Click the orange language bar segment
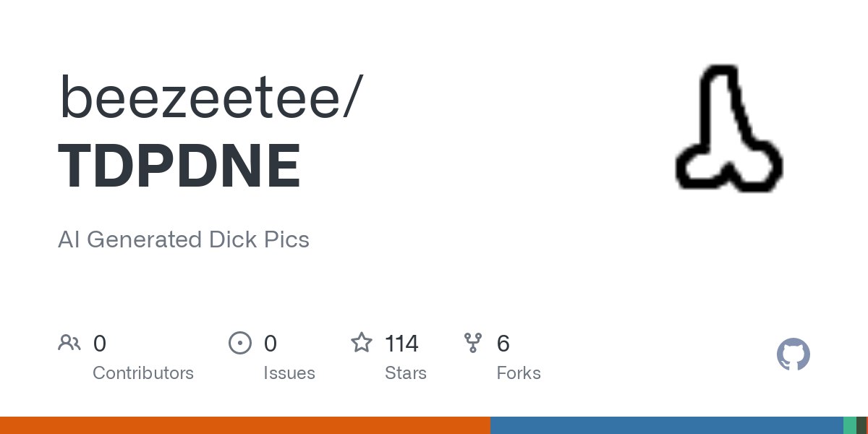 (244, 425)
